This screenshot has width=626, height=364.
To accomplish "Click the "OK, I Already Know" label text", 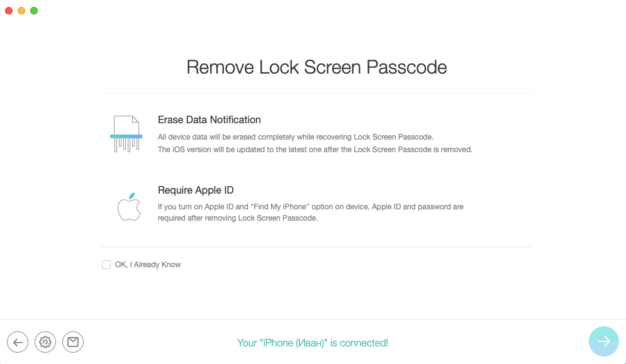I will click(148, 265).
